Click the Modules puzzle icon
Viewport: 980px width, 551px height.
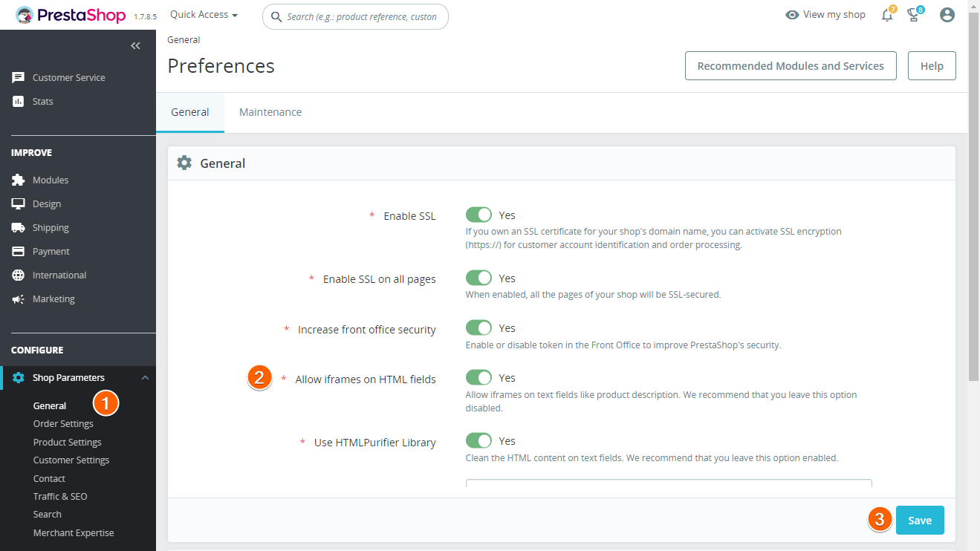19,180
